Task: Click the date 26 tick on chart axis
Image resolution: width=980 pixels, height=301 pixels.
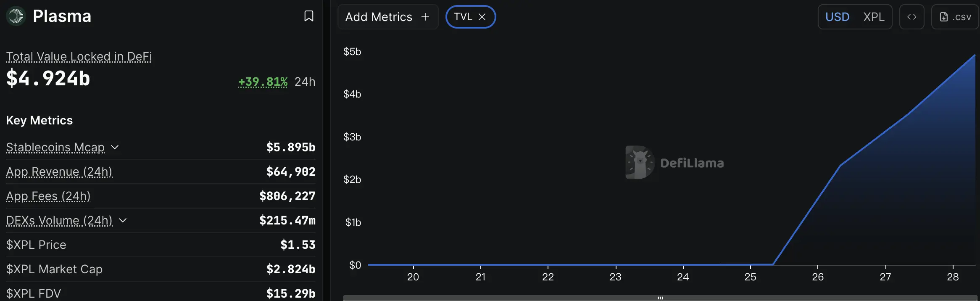Action: point(818,277)
